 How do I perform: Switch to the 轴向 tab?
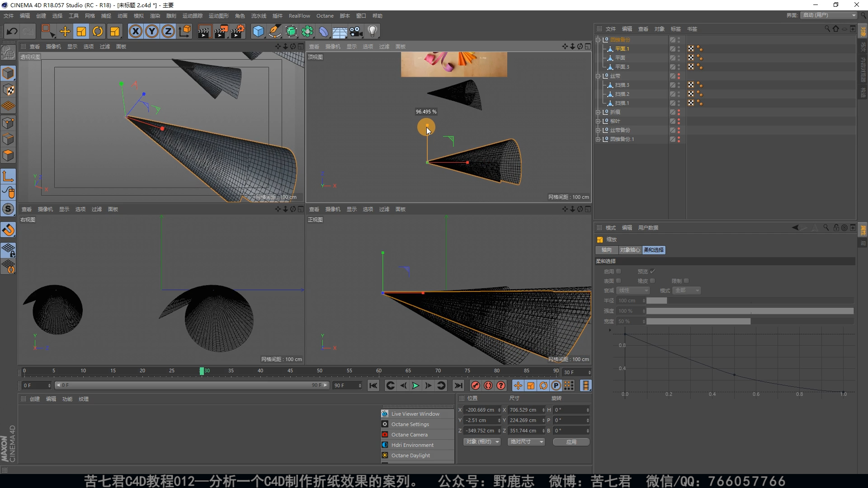click(606, 250)
